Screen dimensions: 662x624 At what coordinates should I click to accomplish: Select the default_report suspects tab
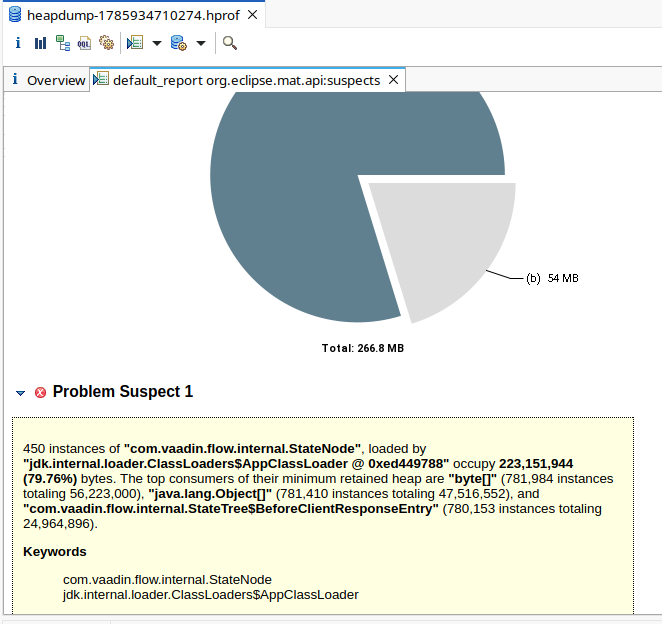pyautogui.click(x=247, y=80)
